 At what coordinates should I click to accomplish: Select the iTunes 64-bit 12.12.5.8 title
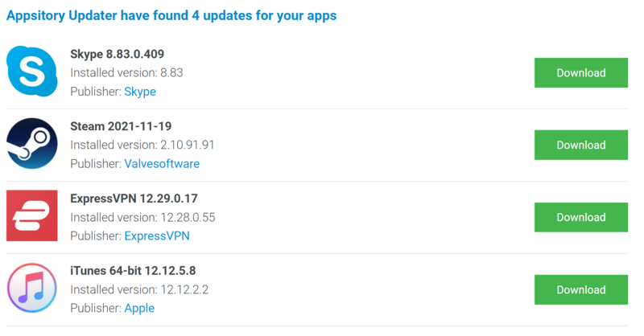tap(133, 271)
